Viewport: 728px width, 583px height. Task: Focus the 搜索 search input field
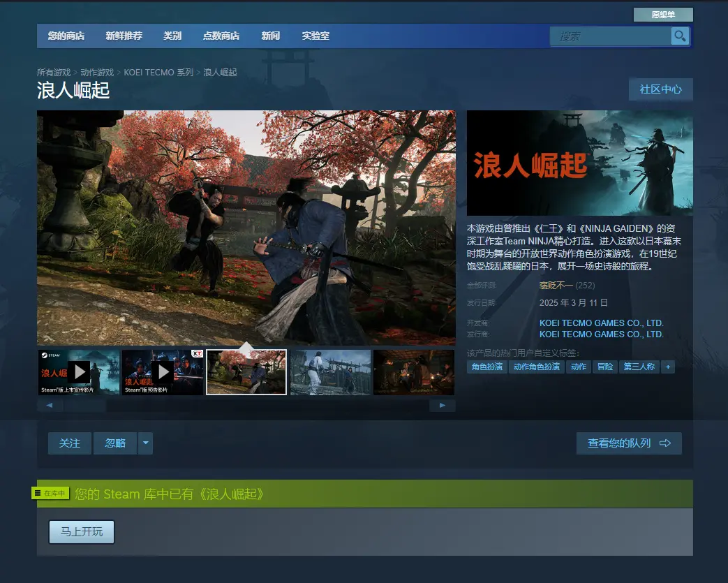point(611,36)
